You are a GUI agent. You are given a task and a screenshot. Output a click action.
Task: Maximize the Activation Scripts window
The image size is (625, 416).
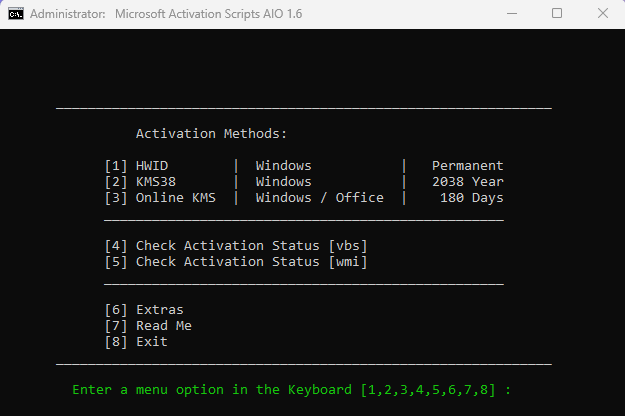click(557, 14)
